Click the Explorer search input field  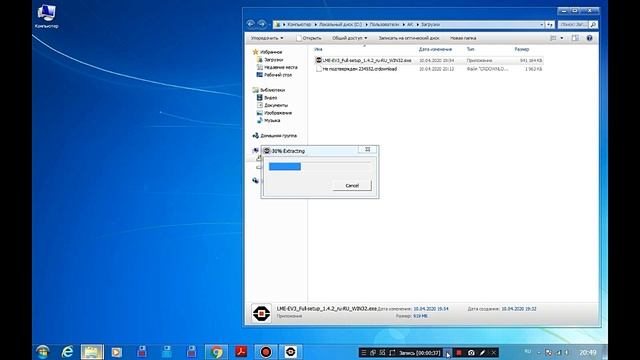(573, 24)
